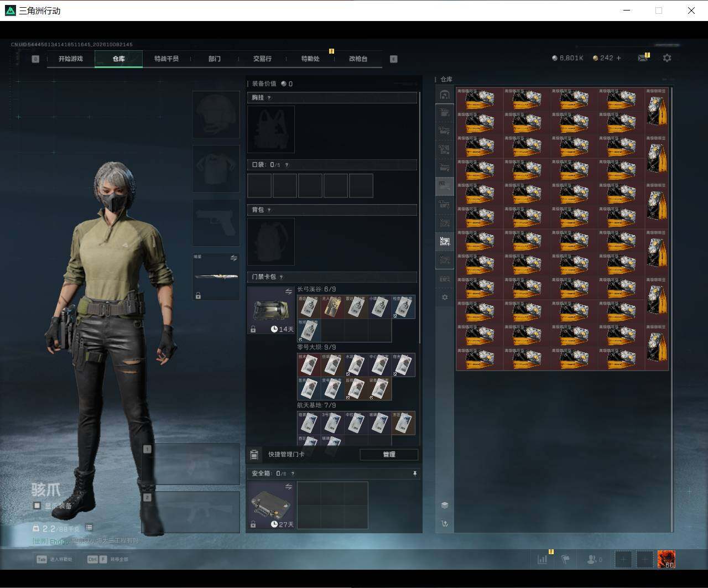Open the mail envelope icon

click(x=642, y=58)
